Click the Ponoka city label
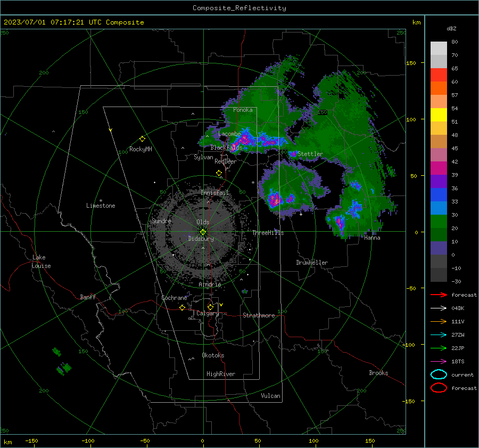 coord(243,110)
